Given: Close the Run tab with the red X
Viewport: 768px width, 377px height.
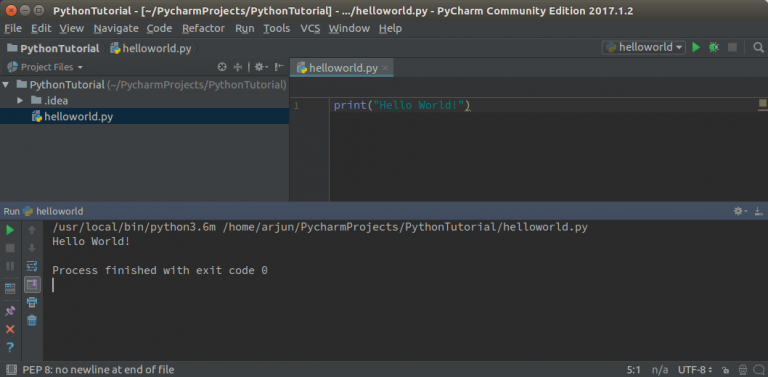Looking at the screenshot, I should (10, 329).
